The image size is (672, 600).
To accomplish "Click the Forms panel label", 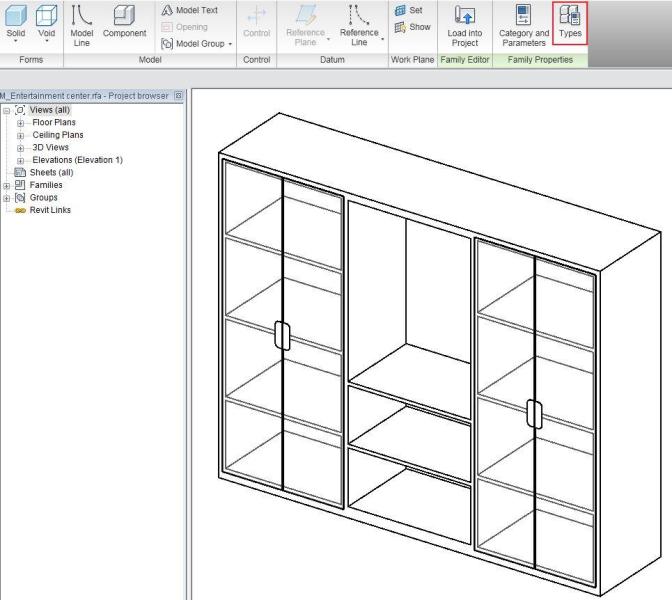I will click(31, 60).
